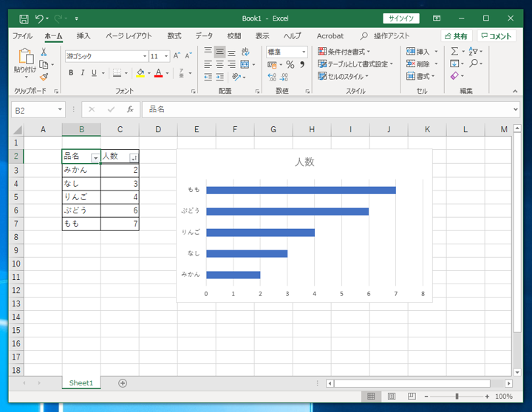532x412 pixels.
Task: Apply percent style format
Action: (x=290, y=64)
